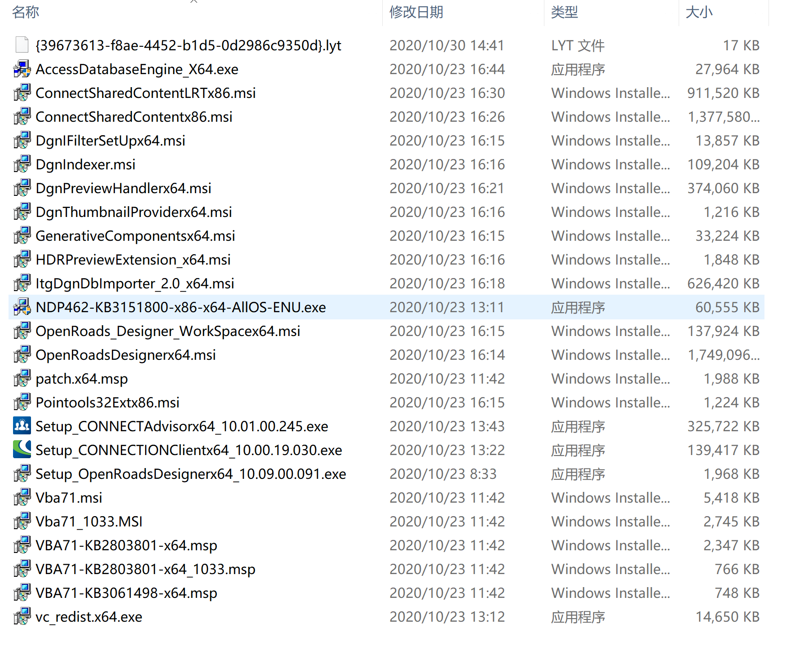Click the VBA71-KB2803801-x64.msp icon

tap(22, 545)
